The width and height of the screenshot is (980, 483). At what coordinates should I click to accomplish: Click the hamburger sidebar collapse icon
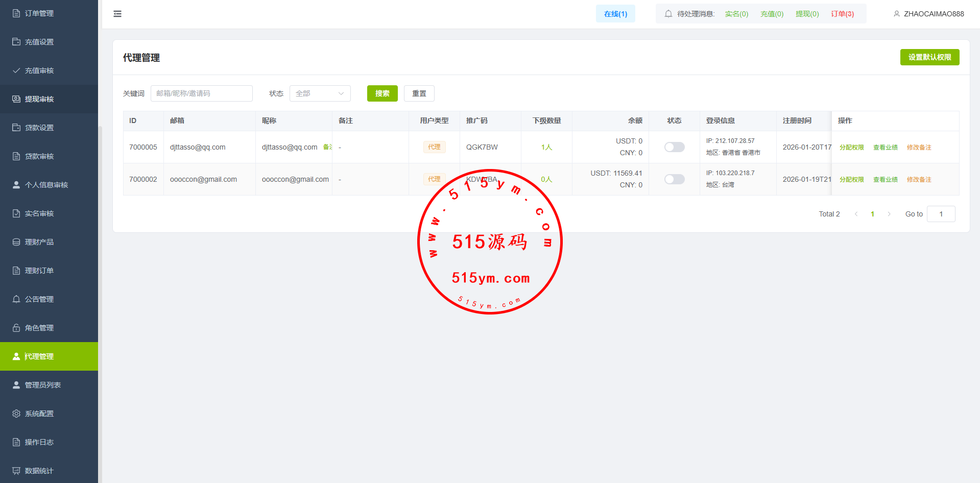(x=117, y=14)
